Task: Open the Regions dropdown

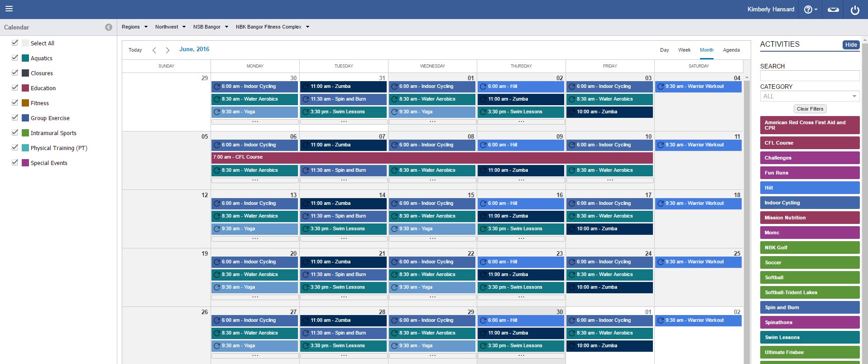Action: pos(134,27)
